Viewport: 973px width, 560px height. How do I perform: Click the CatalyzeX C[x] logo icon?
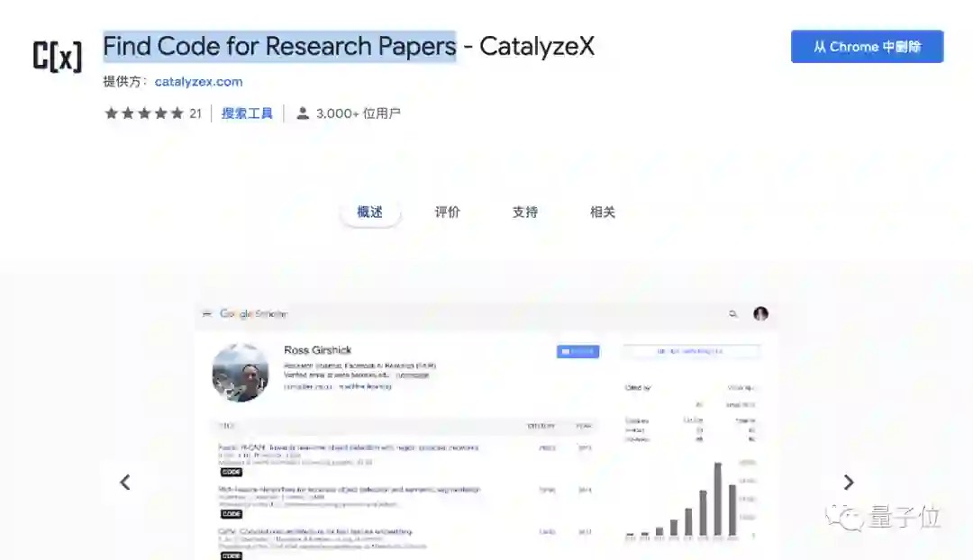click(57, 56)
